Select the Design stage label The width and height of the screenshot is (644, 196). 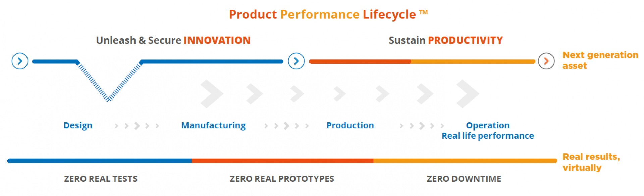[x=78, y=126]
